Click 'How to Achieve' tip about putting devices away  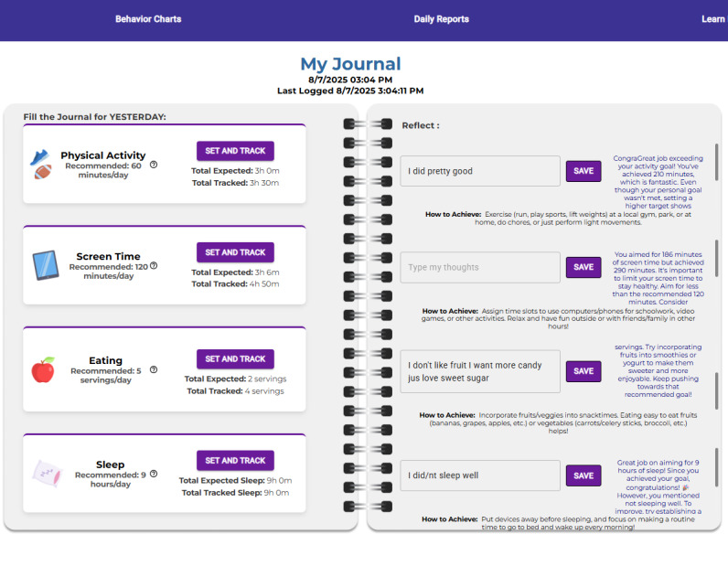pyautogui.click(x=558, y=523)
